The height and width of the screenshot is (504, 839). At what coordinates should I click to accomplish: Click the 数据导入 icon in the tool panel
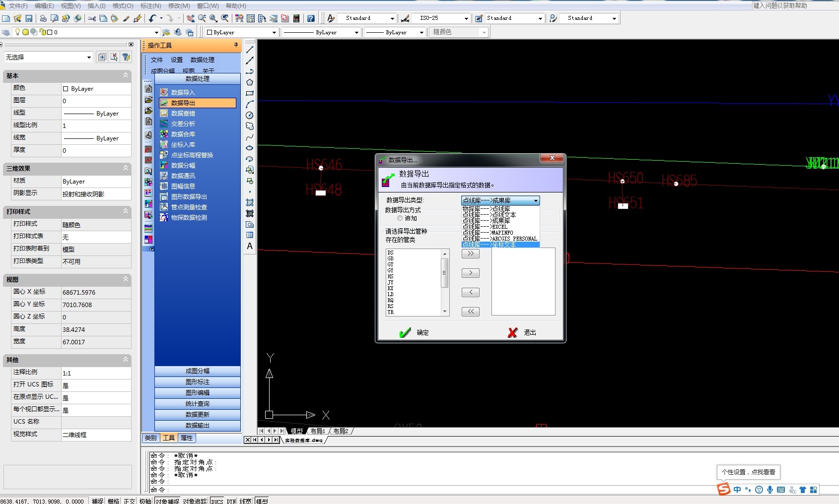pos(164,92)
